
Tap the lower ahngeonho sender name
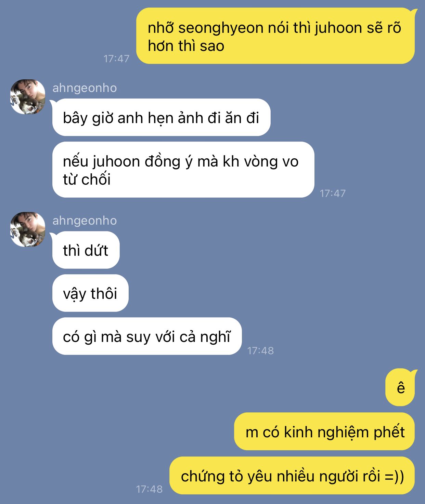pyautogui.click(x=85, y=221)
